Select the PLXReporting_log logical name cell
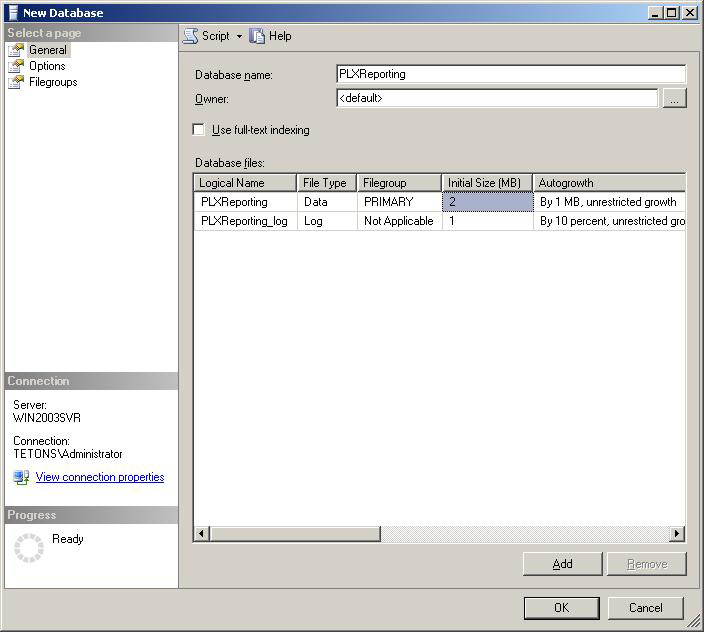 pyautogui.click(x=246, y=221)
